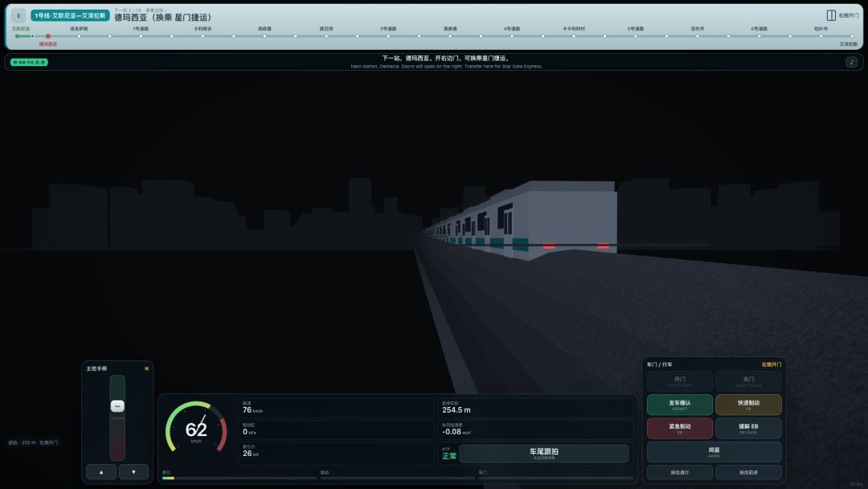Click the master controller handle slider knob
The width and height of the screenshot is (868, 489).
[x=117, y=406]
